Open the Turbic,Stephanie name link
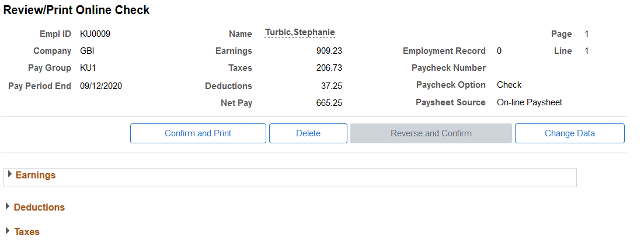Viewport: 644px width, 241px height. [x=300, y=33]
